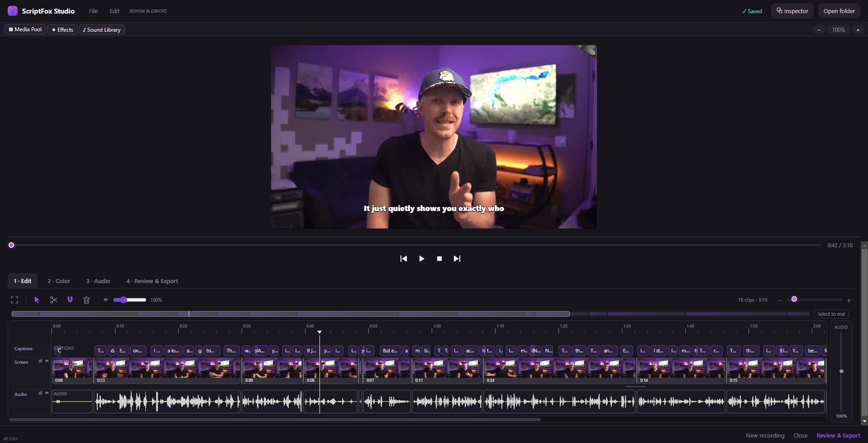This screenshot has width=868, height=443.
Task: Click the video preview frame
Action: (x=434, y=137)
